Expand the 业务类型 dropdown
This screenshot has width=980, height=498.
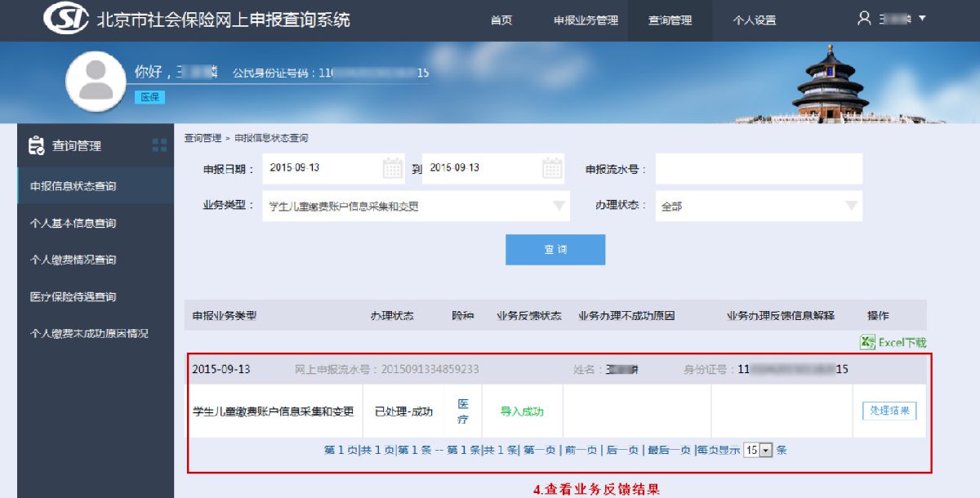pyautogui.click(x=559, y=206)
